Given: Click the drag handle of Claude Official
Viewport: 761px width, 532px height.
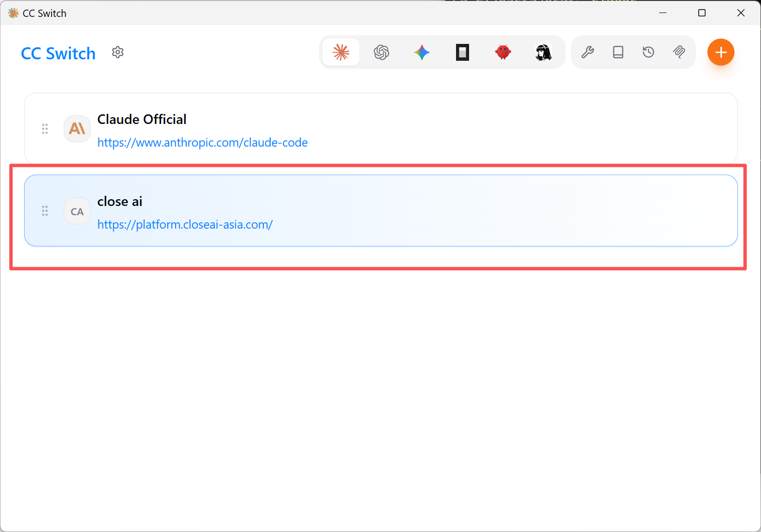Looking at the screenshot, I should point(45,129).
